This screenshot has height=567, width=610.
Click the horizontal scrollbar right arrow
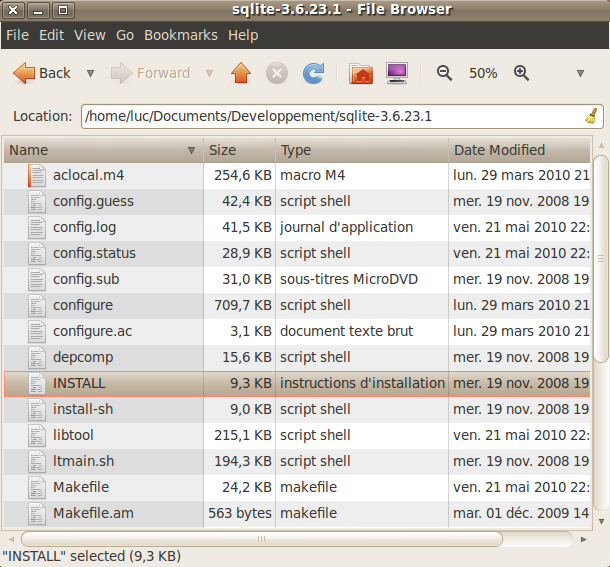pos(583,539)
